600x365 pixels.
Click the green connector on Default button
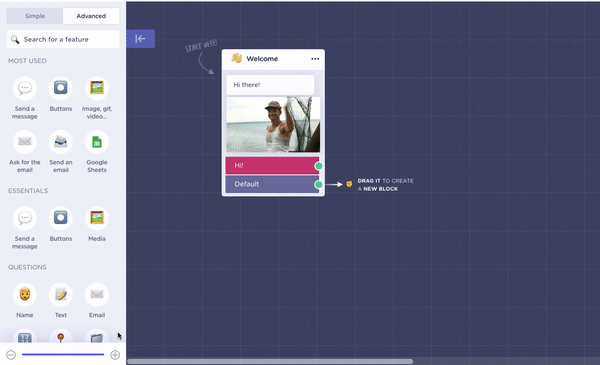pyautogui.click(x=318, y=185)
